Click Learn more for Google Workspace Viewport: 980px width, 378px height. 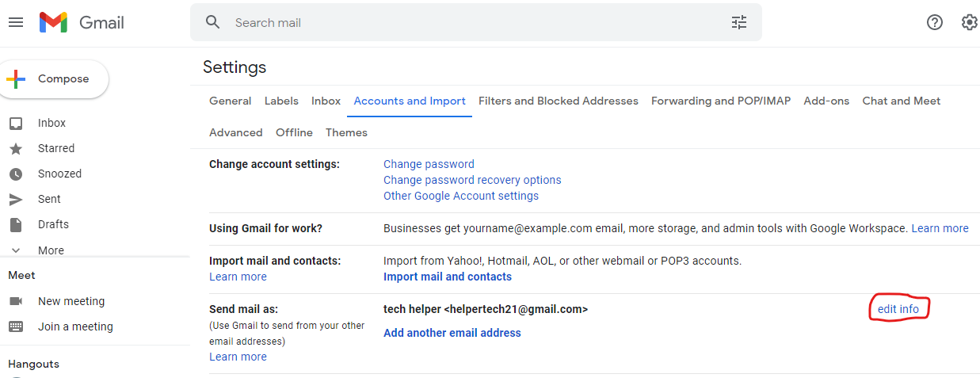pos(940,228)
